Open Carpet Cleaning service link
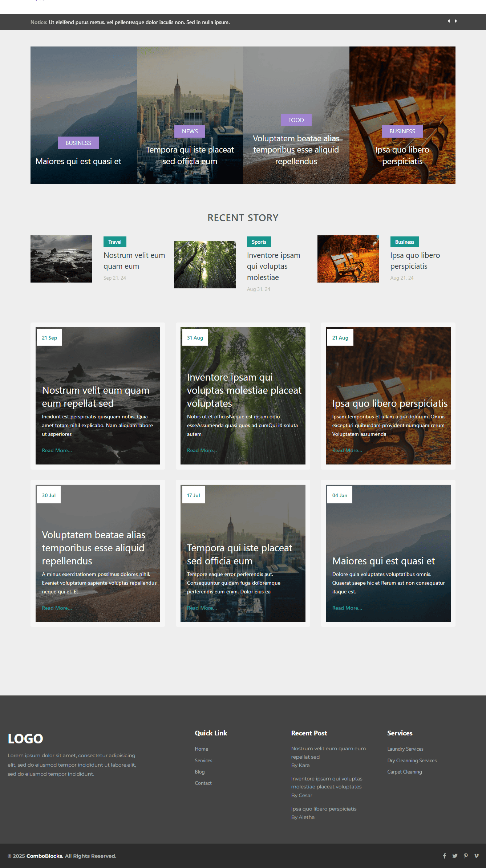Screen dimensions: 486x868 click(x=404, y=772)
